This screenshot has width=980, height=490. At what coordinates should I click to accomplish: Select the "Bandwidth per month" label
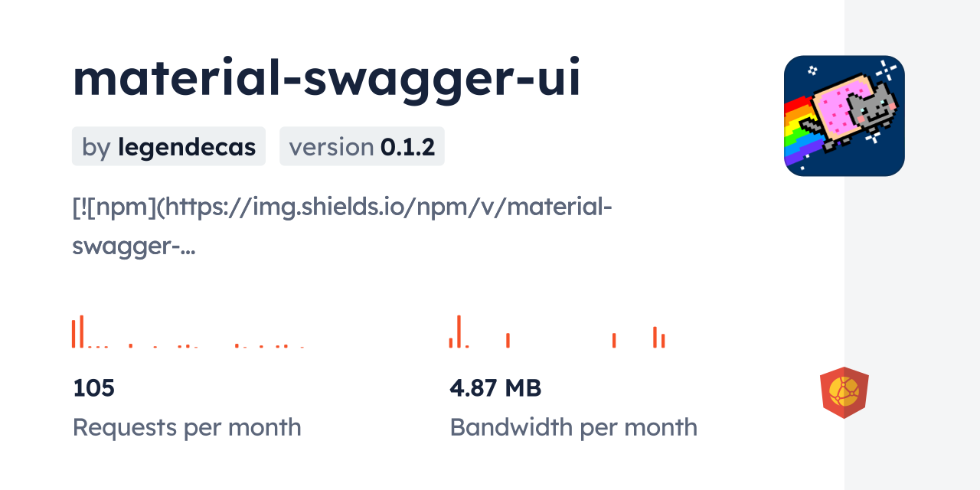coord(573,427)
